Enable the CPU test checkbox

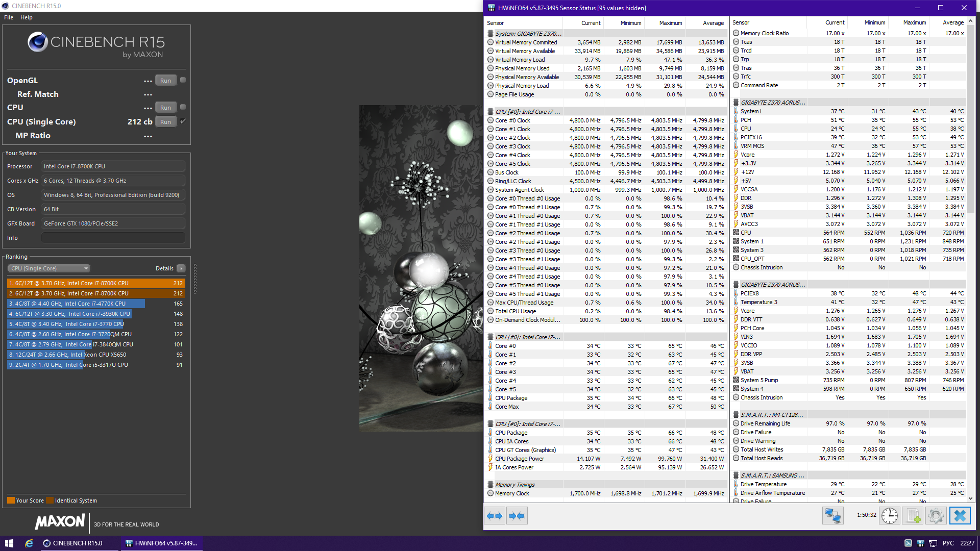(183, 107)
